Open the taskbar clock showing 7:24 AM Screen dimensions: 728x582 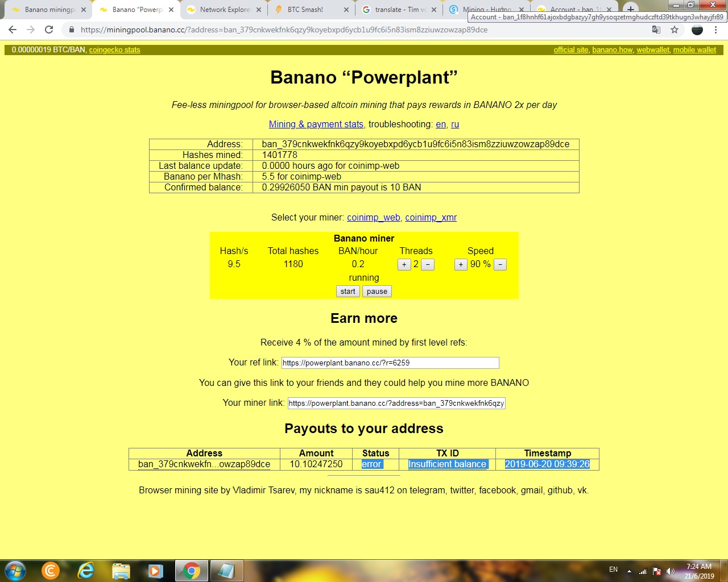point(699,571)
